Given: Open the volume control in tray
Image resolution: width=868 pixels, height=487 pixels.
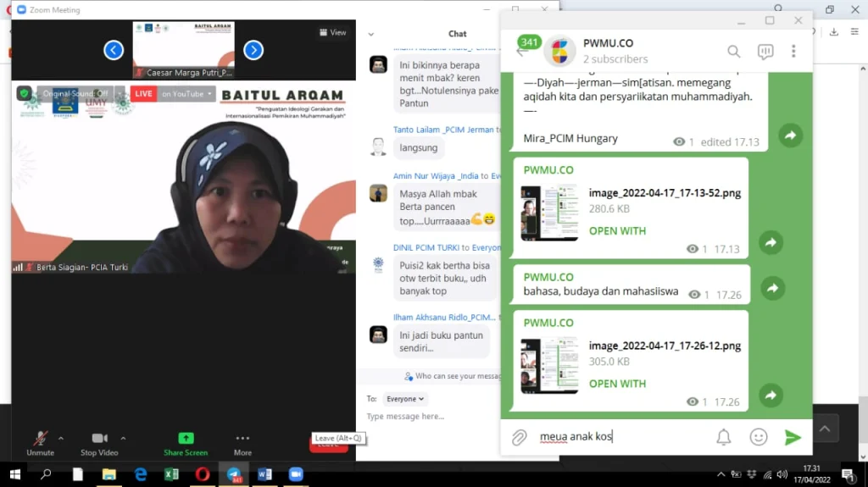Looking at the screenshot, I should pyautogui.click(x=782, y=474).
